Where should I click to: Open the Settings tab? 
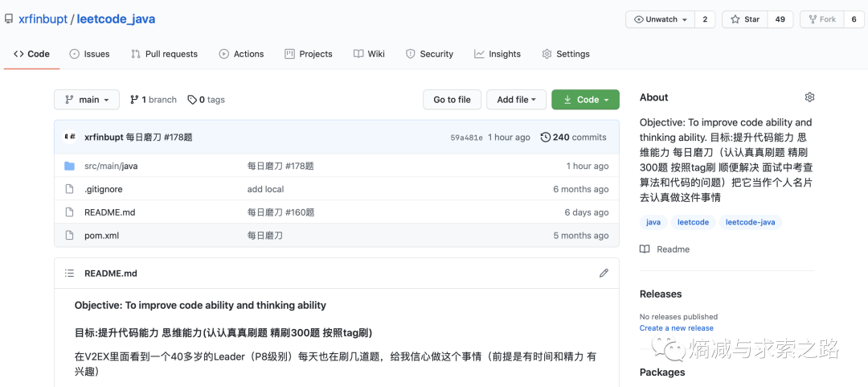[565, 54]
